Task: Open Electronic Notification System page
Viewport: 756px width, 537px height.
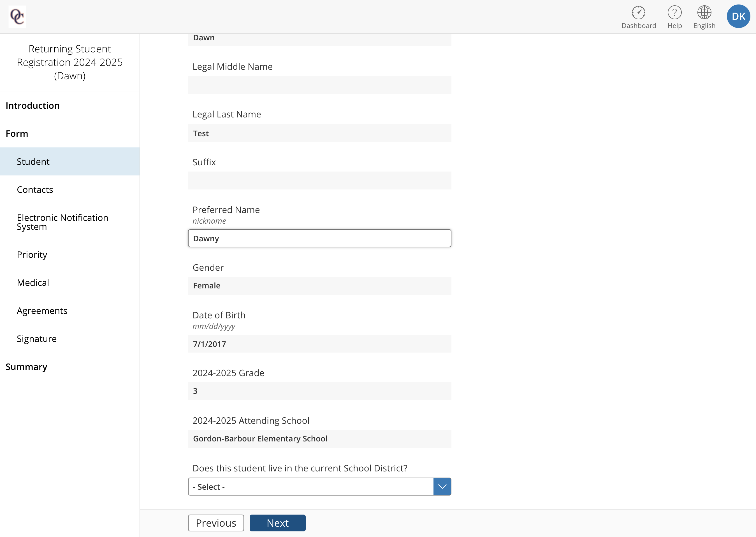Action: [x=62, y=222]
